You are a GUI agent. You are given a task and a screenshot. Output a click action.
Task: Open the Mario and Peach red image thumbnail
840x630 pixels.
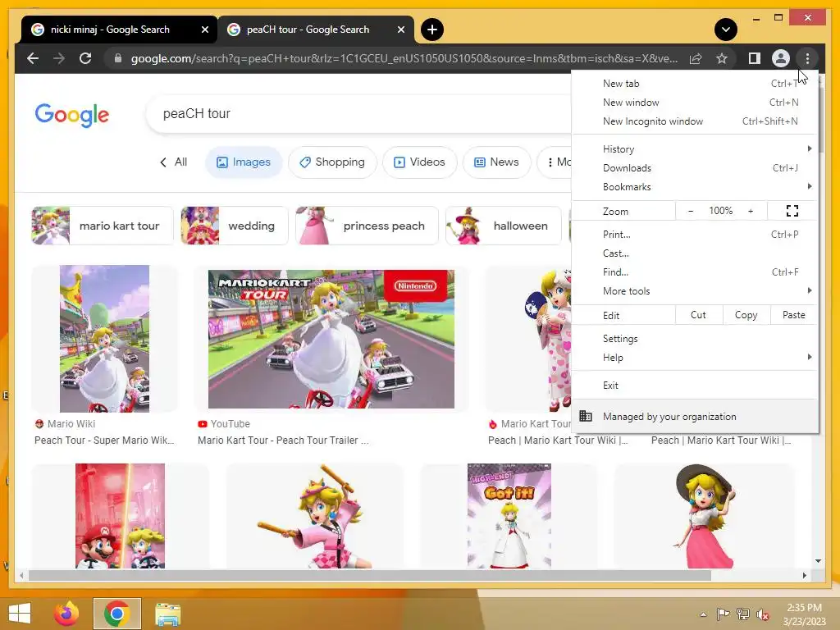(x=120, y=516)
